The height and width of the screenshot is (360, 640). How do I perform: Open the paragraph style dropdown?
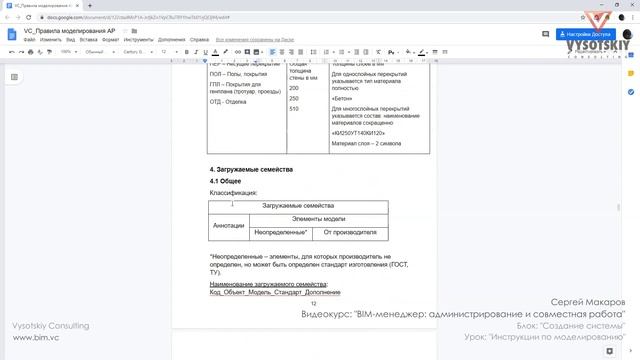click(100, 52)
